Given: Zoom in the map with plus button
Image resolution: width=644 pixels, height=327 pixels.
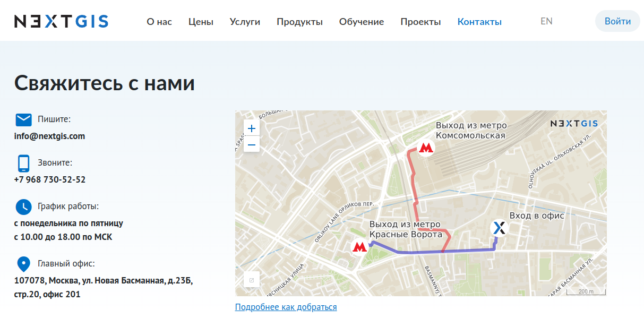Looking at the screenshot, I should (252, 128).
